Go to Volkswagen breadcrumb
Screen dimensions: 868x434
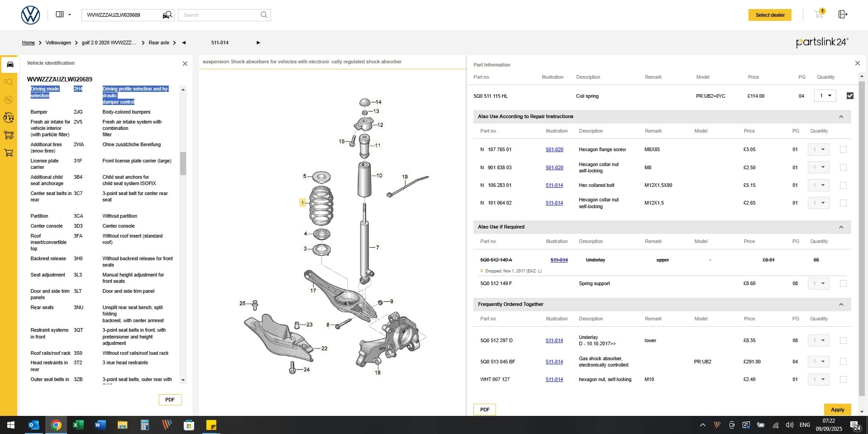tap(58, 43)
